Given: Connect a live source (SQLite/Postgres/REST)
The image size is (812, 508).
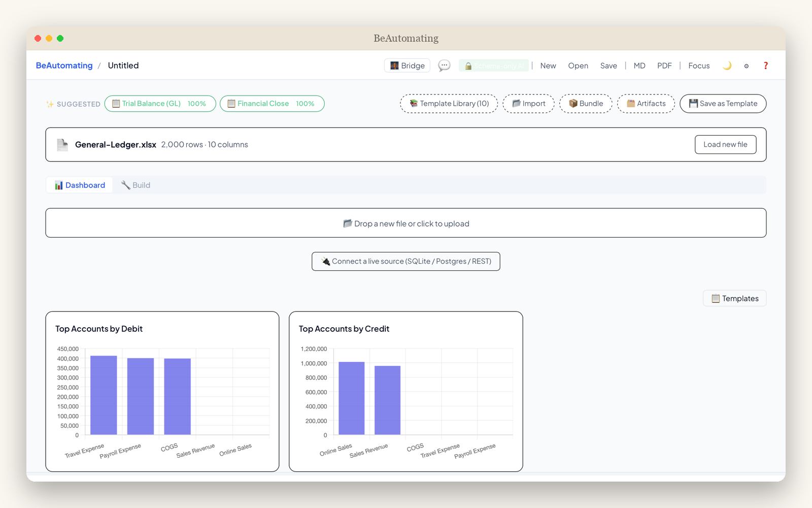Looking at the screenshot, I should pos(406,262).
